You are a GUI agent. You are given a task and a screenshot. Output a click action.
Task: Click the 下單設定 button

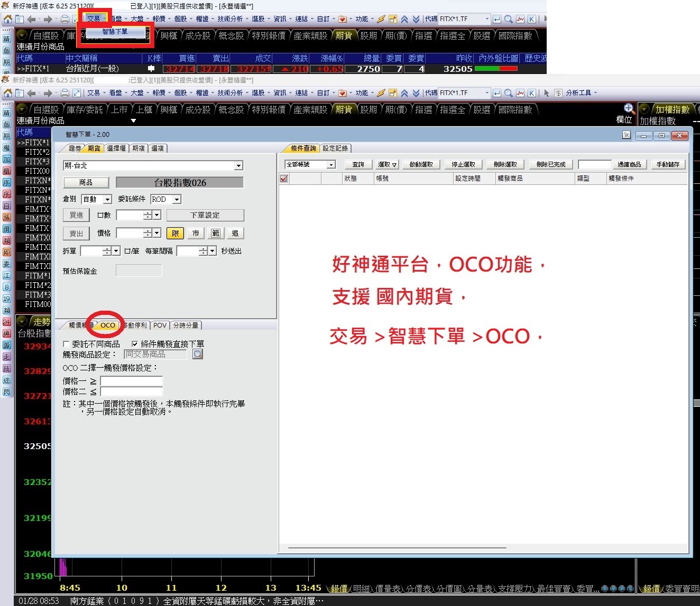click(x=205, y=215)
